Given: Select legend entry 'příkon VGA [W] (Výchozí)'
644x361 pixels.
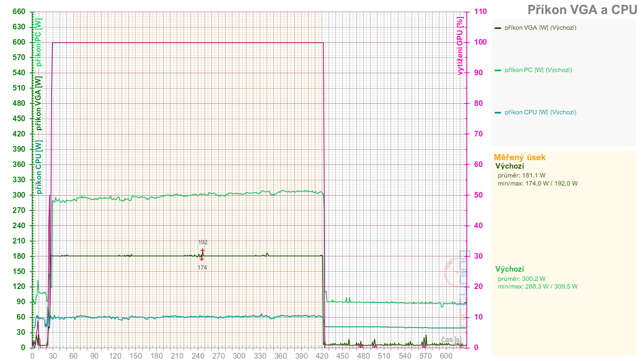Looking at the screenshot, I should click(x=540, y=28).
